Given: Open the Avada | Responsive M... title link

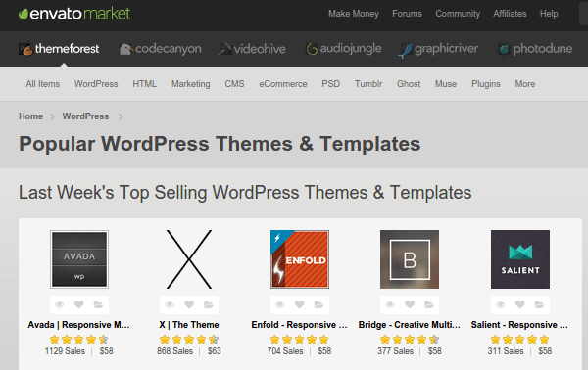Looking at the screenshot, I should point(78,325).
